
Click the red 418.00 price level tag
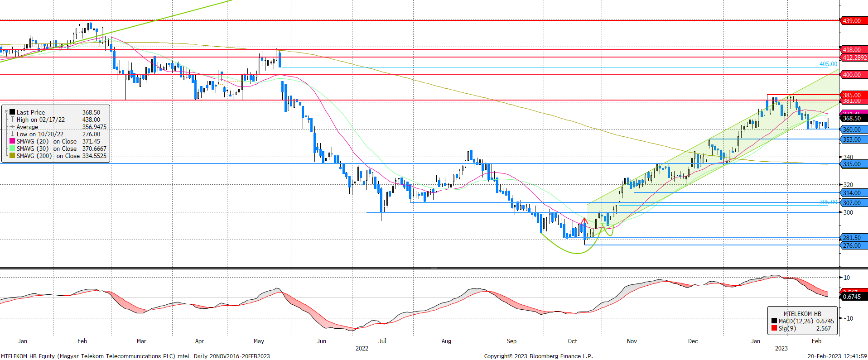tap(854, 50)
